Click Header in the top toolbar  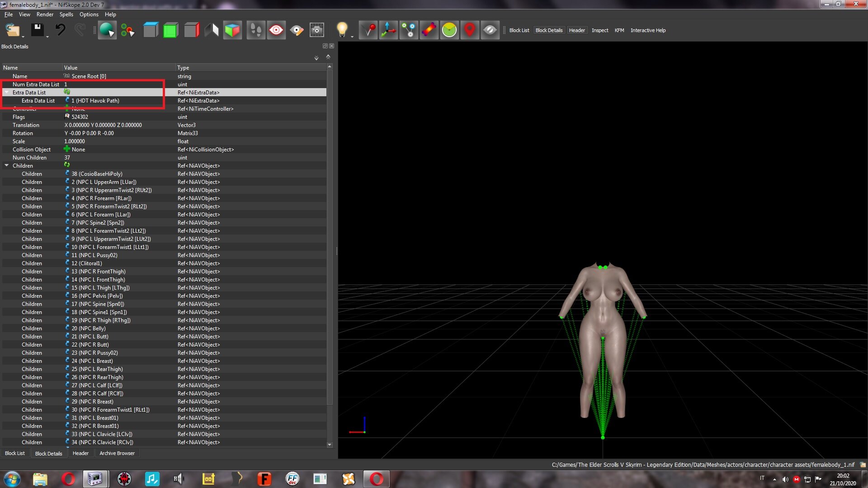pos(577,30)
